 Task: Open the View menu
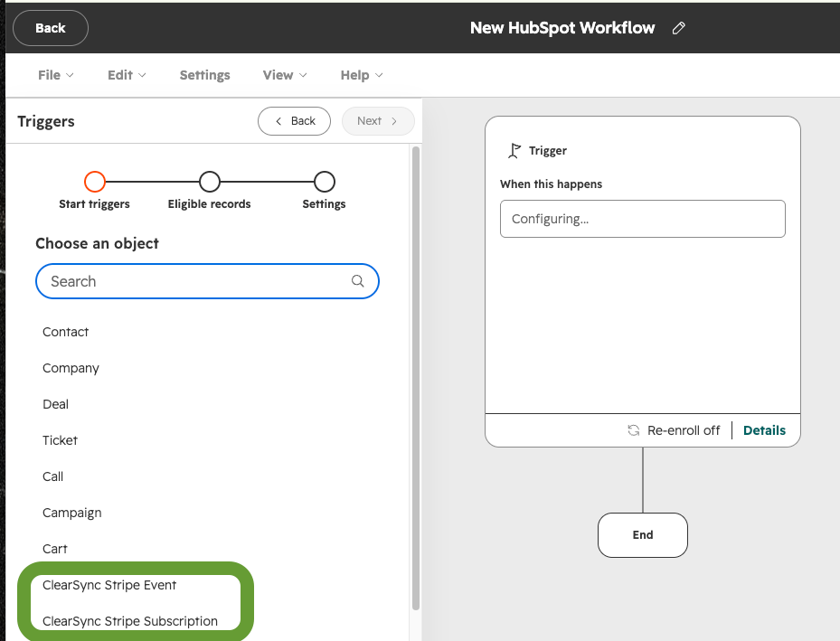point(285,75)
